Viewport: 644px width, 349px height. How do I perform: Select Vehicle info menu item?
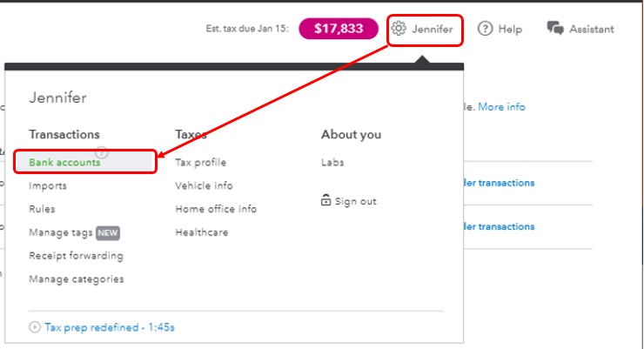(x=204, y=185)
